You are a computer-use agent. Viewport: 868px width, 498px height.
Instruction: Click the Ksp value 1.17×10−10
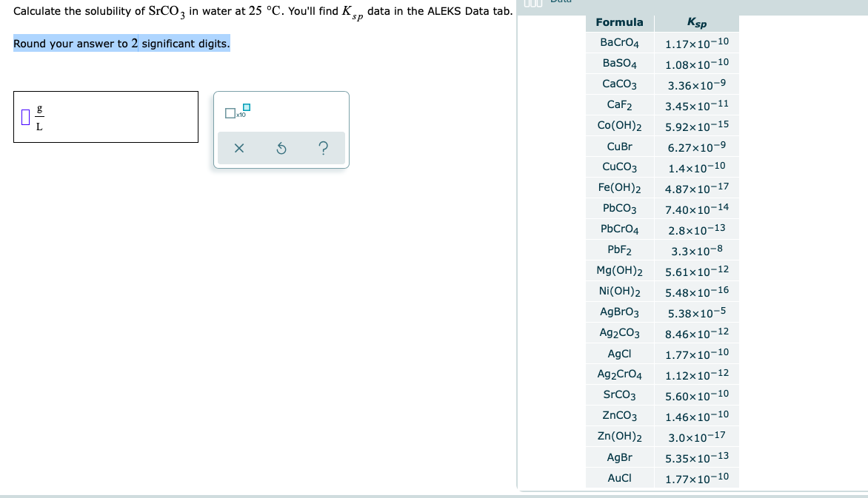(697, 43)
